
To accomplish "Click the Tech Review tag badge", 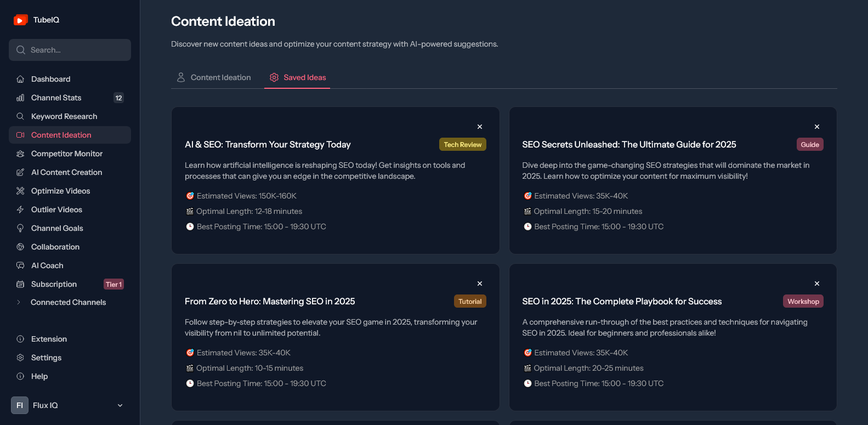I will pos(462,144).
